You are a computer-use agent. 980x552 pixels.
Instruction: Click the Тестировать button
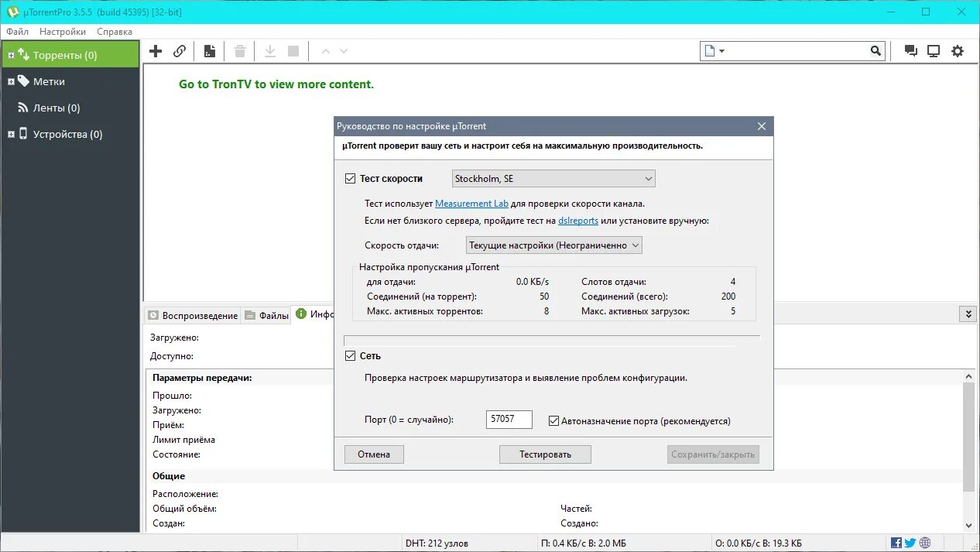tap(545, 454)
